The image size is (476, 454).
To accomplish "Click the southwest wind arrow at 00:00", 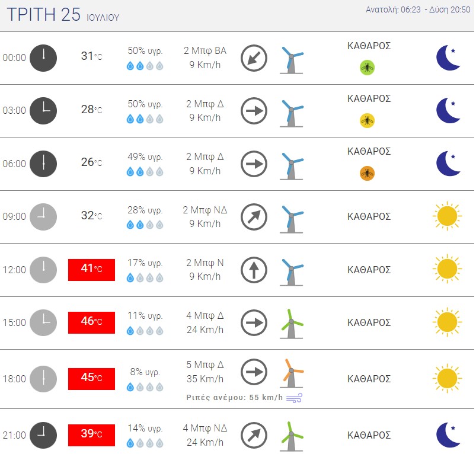I will click(254, 58).
